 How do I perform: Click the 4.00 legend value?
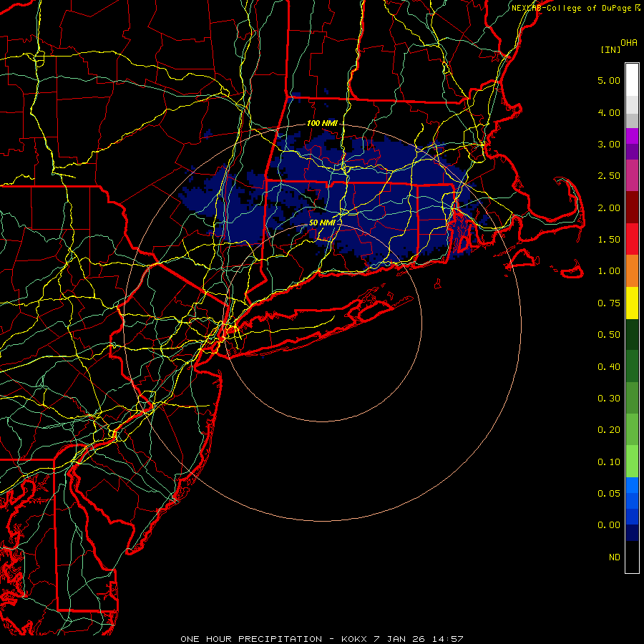click(609, 112)
